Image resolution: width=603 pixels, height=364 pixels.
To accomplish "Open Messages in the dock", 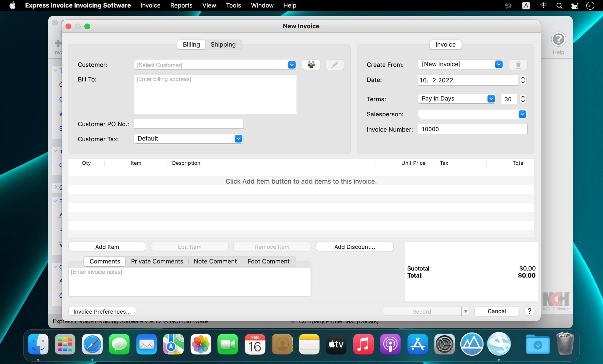I will click(x=119, y=344).
